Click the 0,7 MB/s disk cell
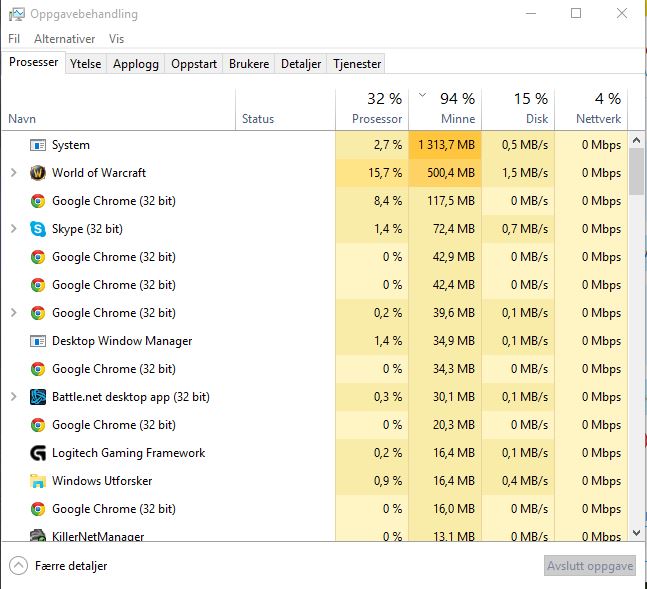The width and height of the screenshot is (647, 589). [x=518, y=229]
